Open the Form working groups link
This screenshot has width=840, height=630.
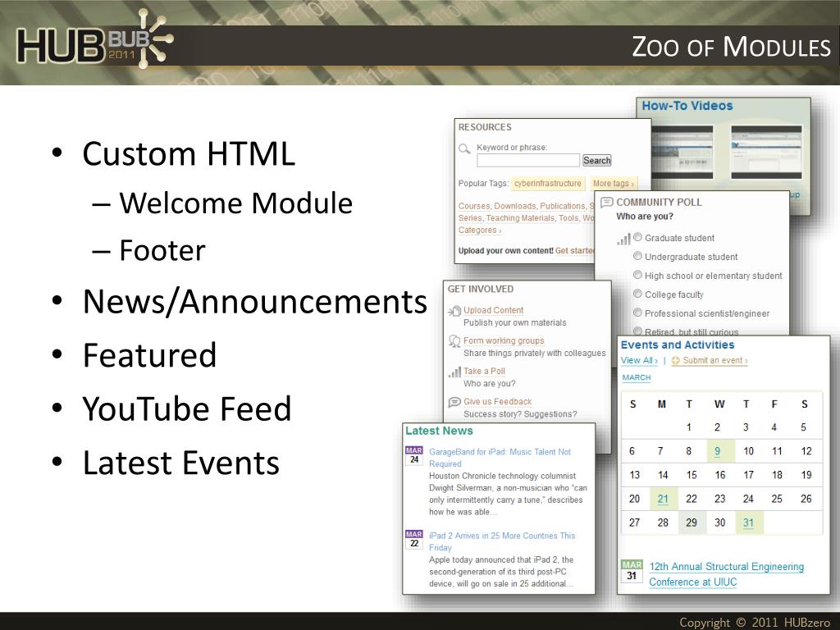504,340
